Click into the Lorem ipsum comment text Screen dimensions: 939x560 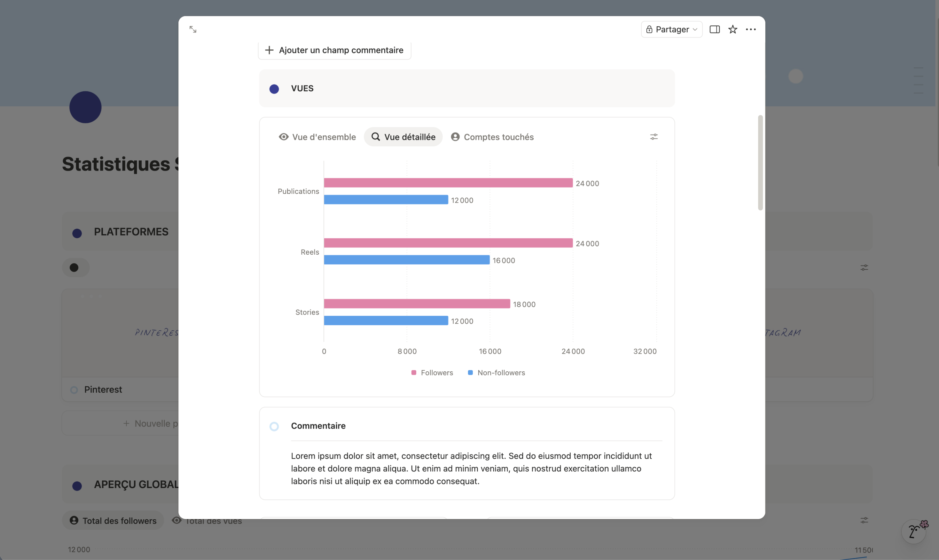(x=471, y=469)
